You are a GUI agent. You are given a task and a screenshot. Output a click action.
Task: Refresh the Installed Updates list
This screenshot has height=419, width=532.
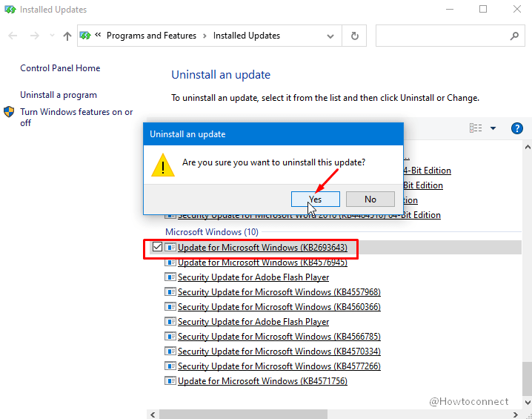355,36
